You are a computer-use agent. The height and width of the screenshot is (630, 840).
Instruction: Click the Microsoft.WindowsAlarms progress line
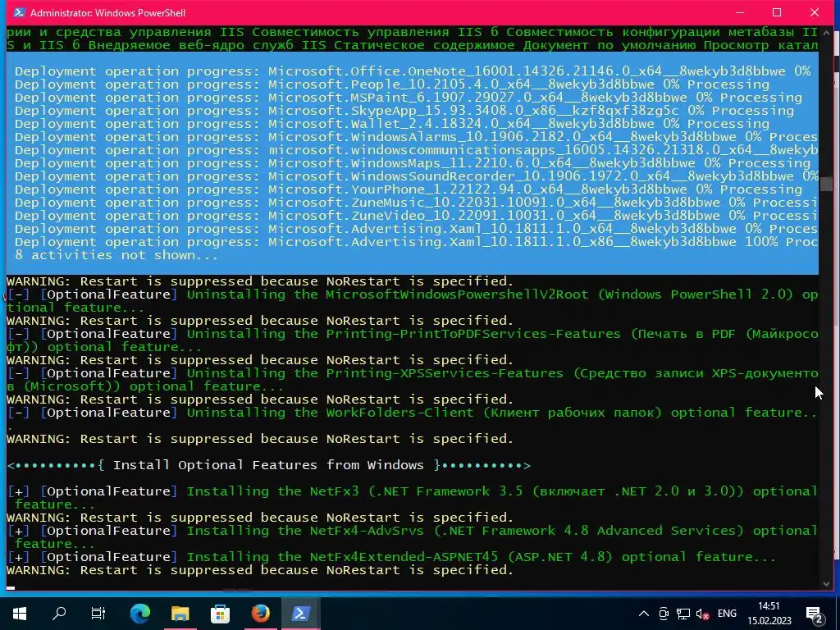[x=416, y=137]
